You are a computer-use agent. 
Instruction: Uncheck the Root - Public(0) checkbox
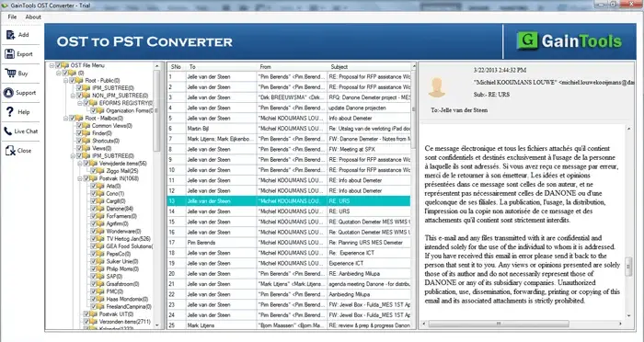click(73, 81)
